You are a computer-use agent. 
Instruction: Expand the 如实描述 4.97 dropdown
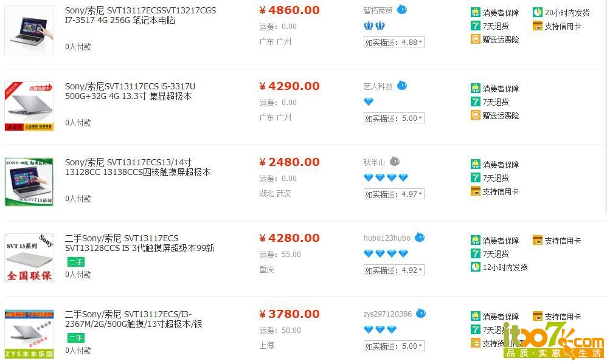tap(394, 194)
